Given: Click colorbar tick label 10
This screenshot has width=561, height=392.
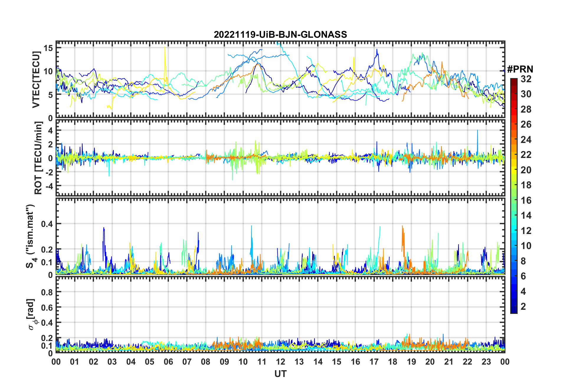Looking at the screenshot, I should (x=526, y=246).
